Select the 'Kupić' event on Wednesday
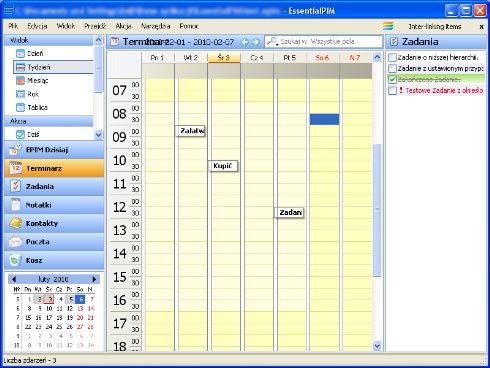Image resolution: width=490 pixels, height=368 pixels. tap(223, 166)
